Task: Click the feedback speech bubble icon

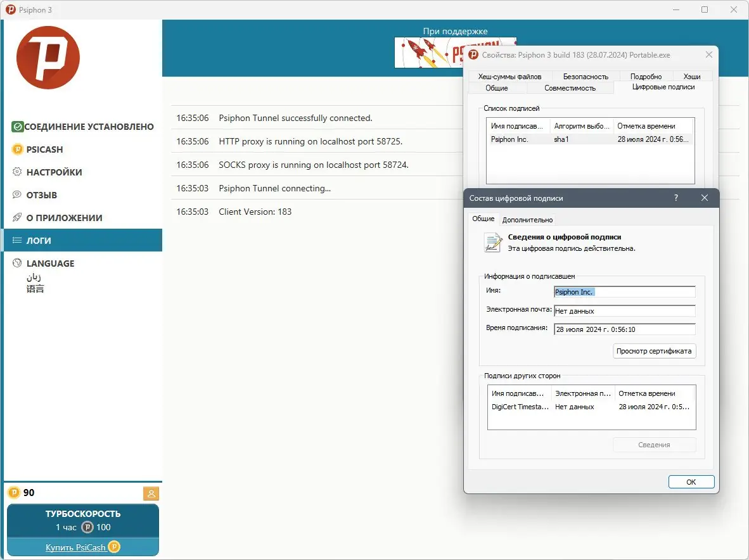Action: (17, 194)
